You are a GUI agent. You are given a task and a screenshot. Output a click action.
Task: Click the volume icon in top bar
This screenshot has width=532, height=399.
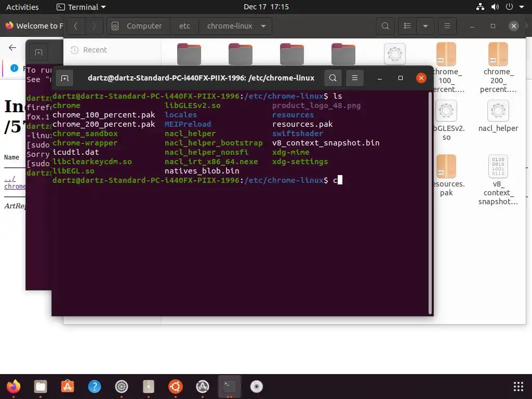[495, 7]
